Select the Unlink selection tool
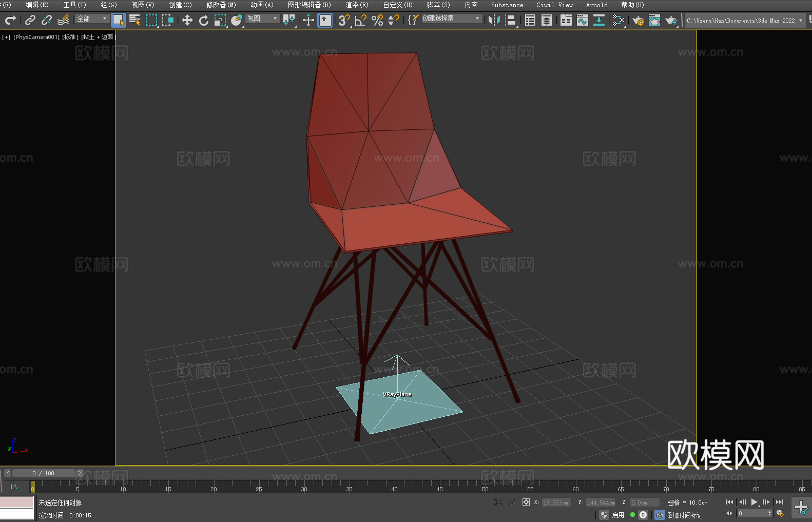This screenshot has height=522, width=812. coord(47,20)
